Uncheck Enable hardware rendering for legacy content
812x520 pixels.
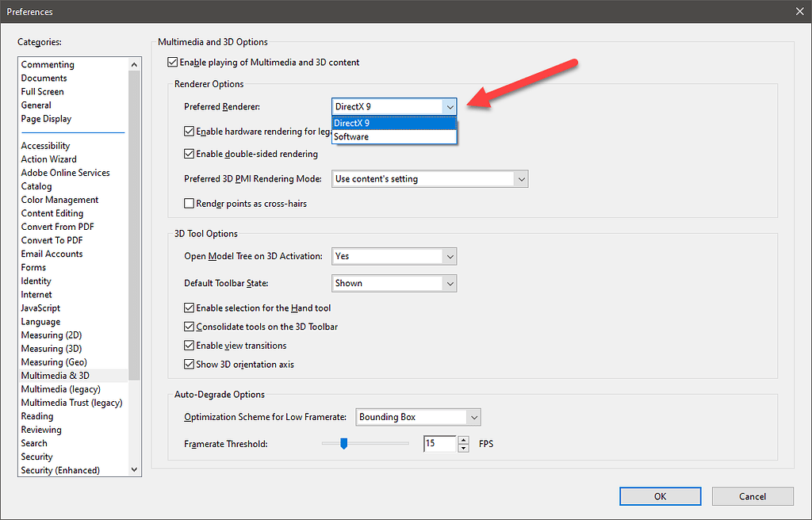pyautogui.click(x=189, y=132)
